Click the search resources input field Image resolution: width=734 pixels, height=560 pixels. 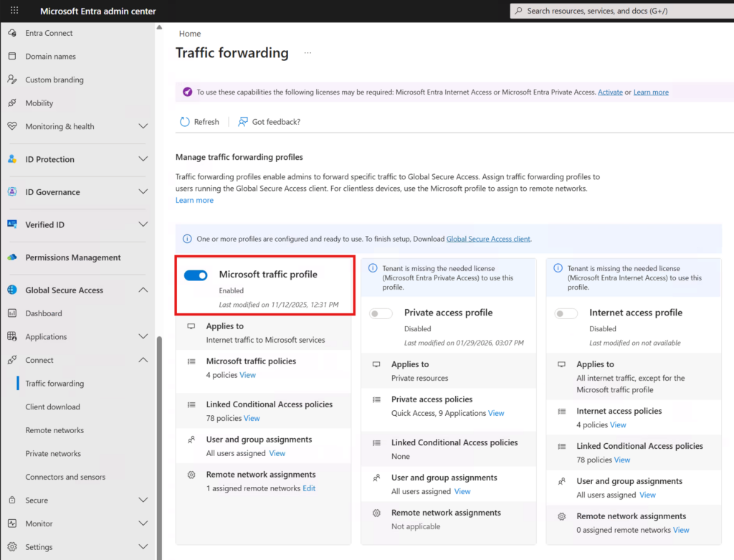pos(624,11)
